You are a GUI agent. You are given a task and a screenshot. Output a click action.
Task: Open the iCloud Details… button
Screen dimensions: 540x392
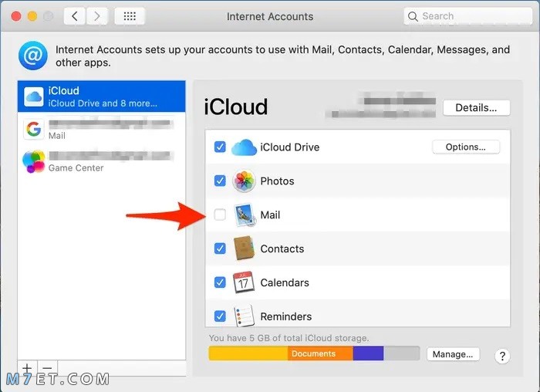coord(476,108)
